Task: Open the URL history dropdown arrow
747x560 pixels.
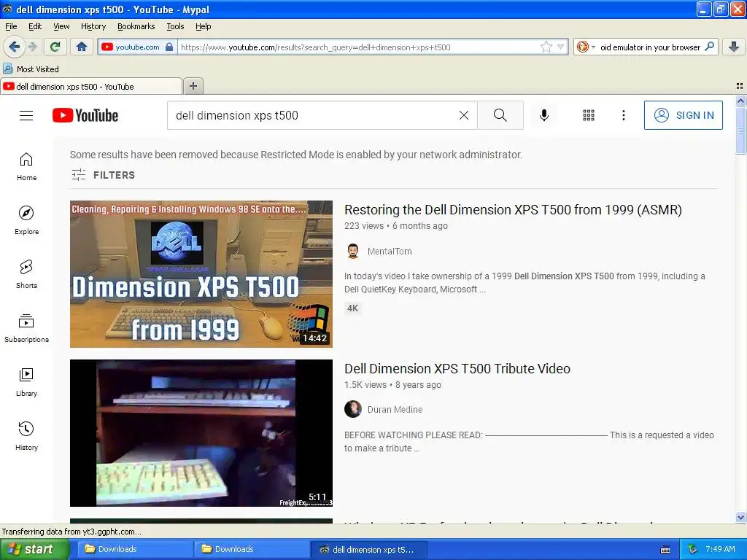Action: coord(561,47)
